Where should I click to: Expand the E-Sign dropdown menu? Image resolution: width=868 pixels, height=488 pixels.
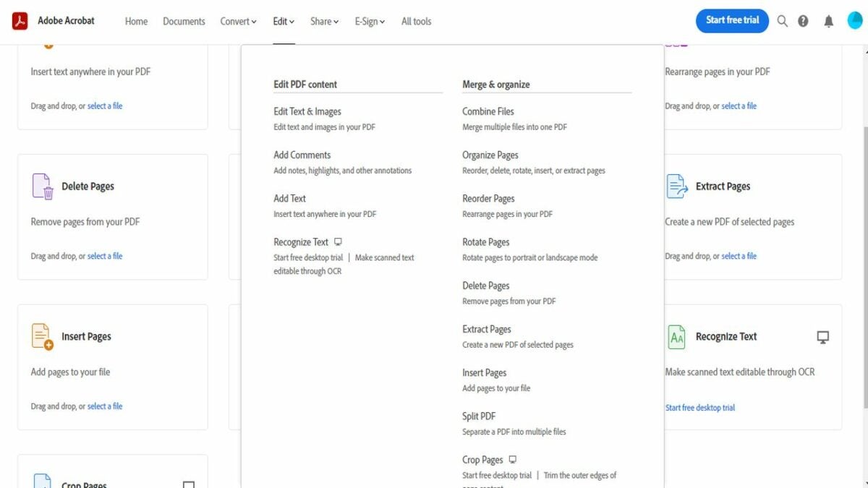tap(370, 21)
